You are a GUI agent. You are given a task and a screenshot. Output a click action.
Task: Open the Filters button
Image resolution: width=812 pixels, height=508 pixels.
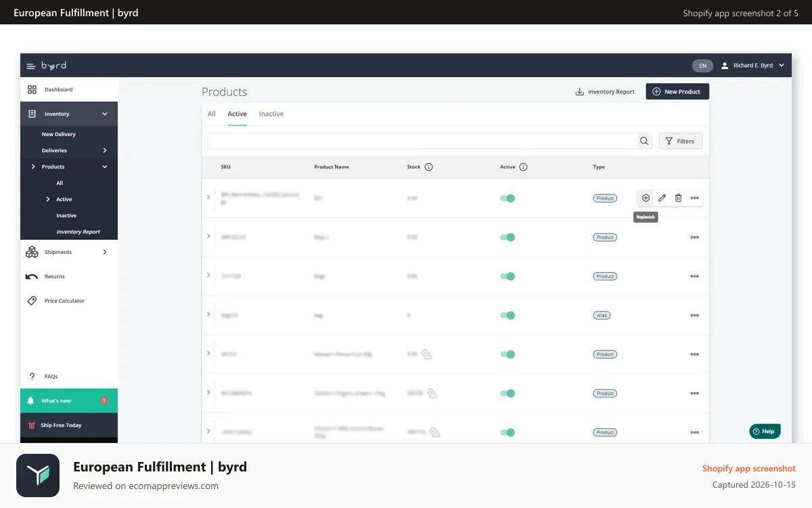[x=681, y=141]
